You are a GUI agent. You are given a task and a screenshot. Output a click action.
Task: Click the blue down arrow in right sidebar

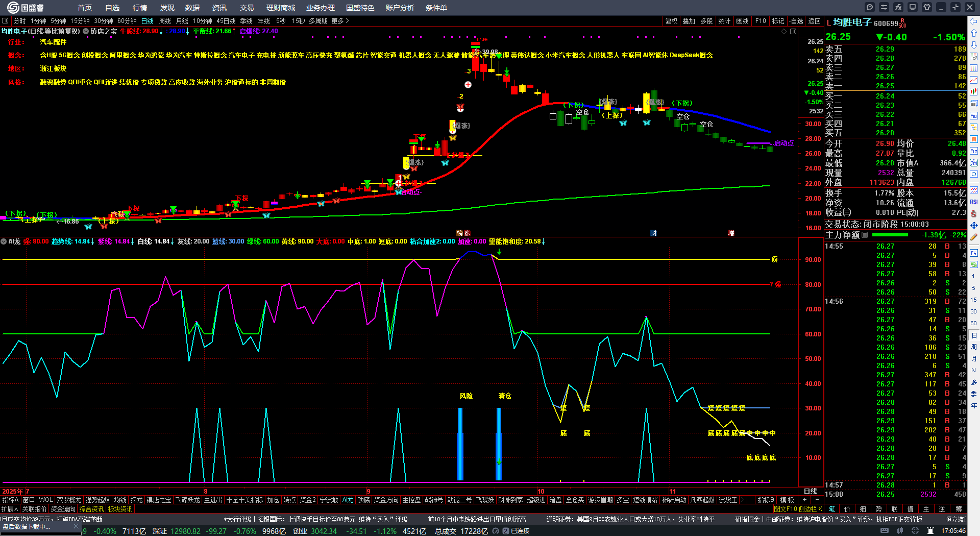(x=974, y=45)
